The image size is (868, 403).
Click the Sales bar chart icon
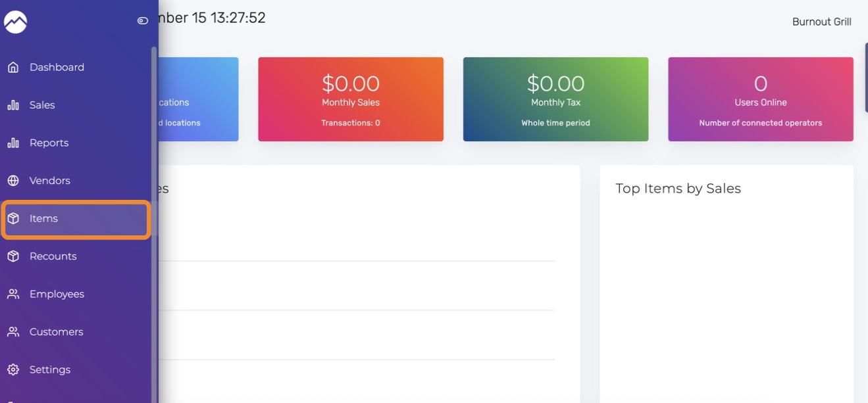[13, 105]
